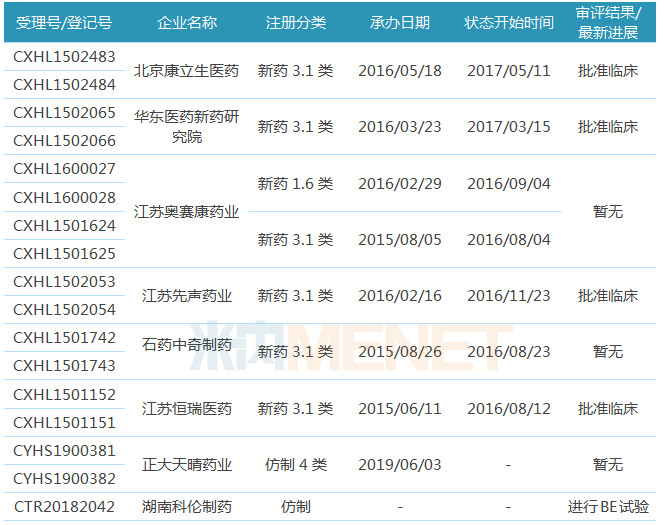Click 批准临床 in 北京康立生医药 row
The image size is (666, 525).
(608, 71)
